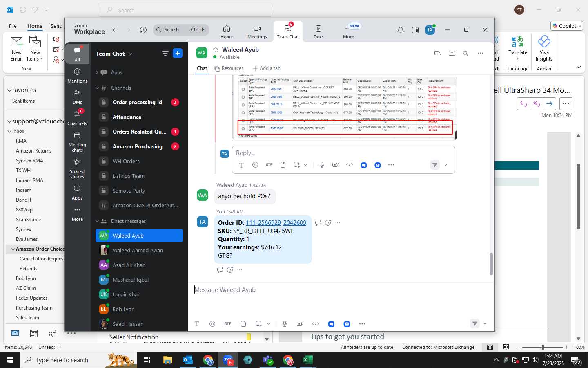Open Zoom Home tab
The width and height of the screenshot is (588, 368).
click(x=227, y=32)
